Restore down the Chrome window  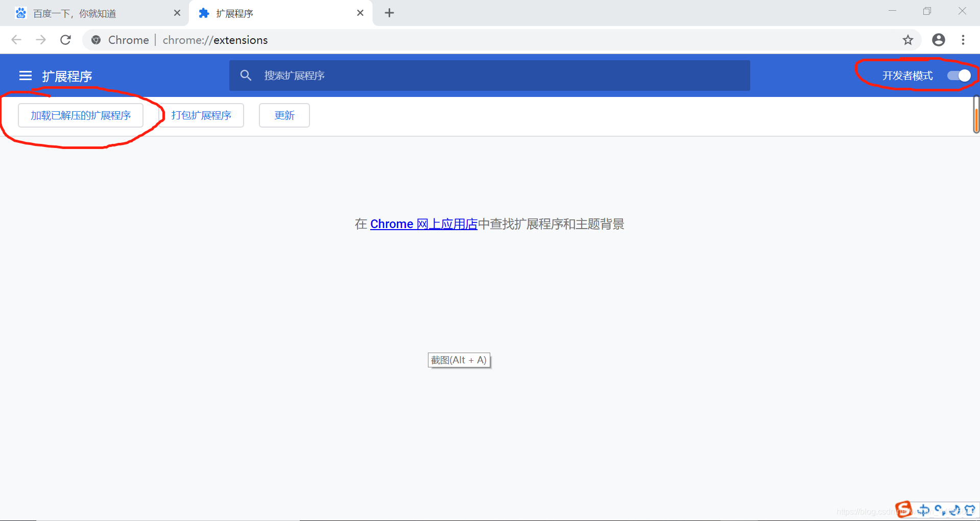point(927,11)
